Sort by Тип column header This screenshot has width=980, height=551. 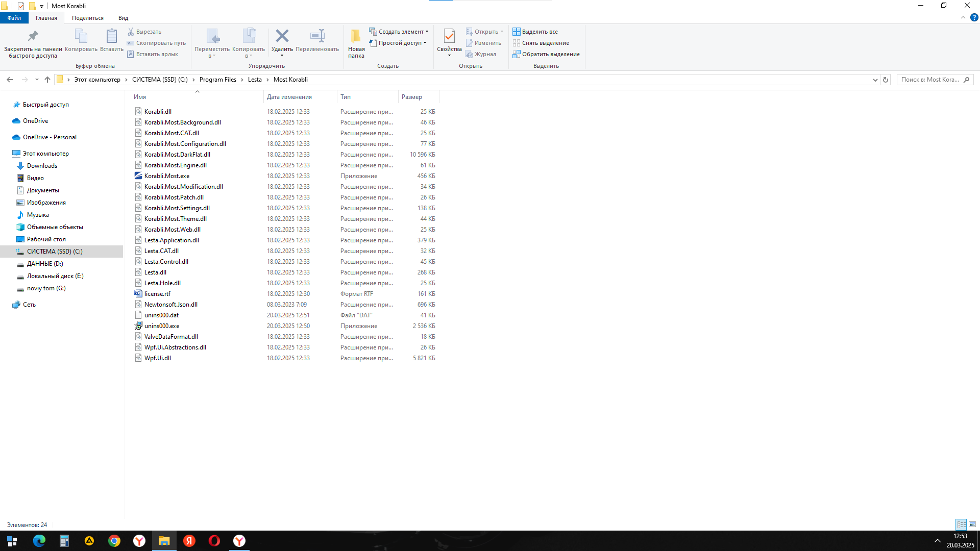(367, 97)
